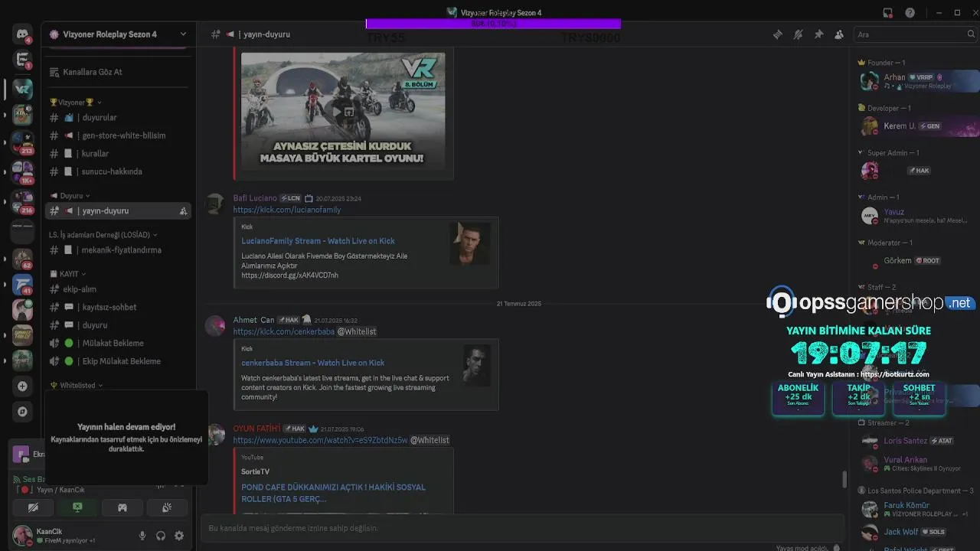Click the Add a Server plus icon
Screen dimensions: 980x551
point(22,386)
